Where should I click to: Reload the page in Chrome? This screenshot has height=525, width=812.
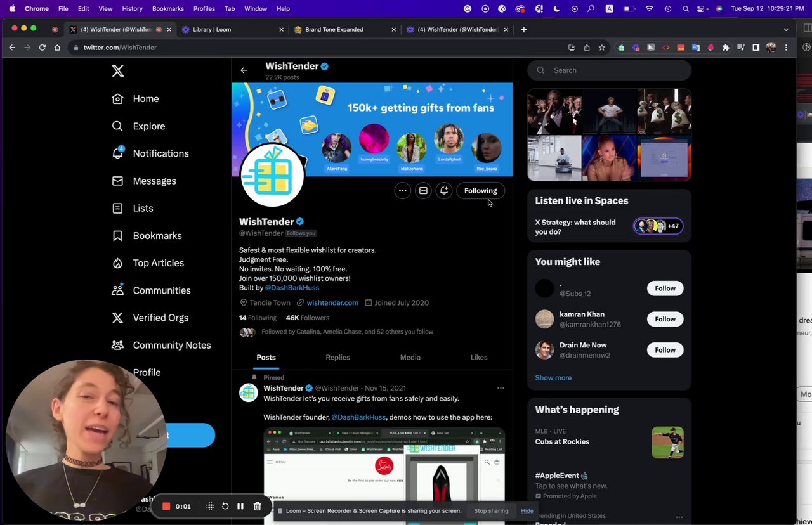click(43, 48)
